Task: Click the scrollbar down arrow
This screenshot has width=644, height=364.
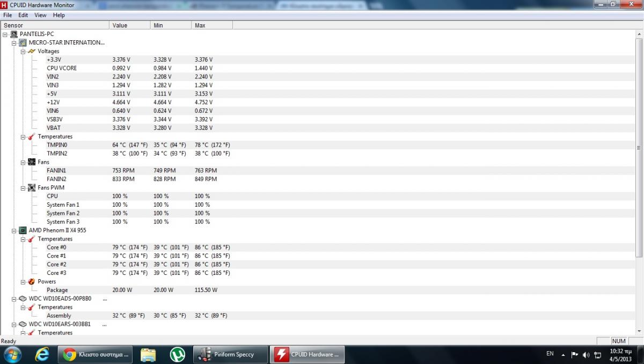Action: 639,331
